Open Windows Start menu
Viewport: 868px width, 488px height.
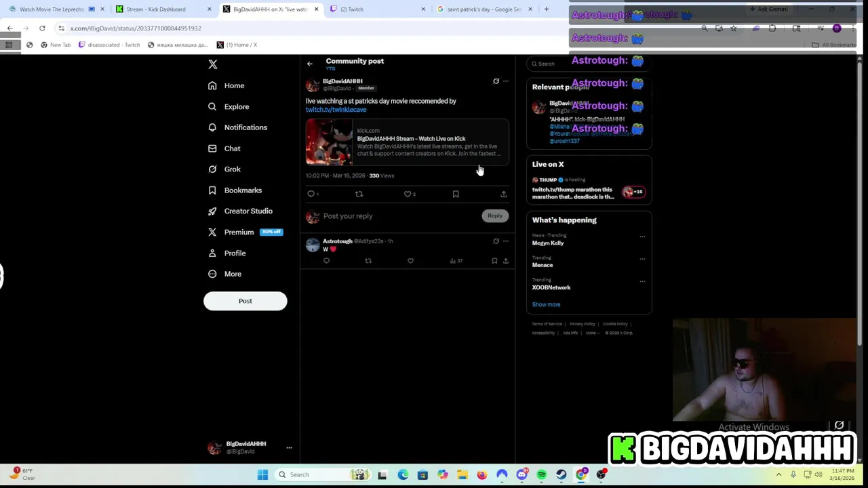tap(262, 475)
